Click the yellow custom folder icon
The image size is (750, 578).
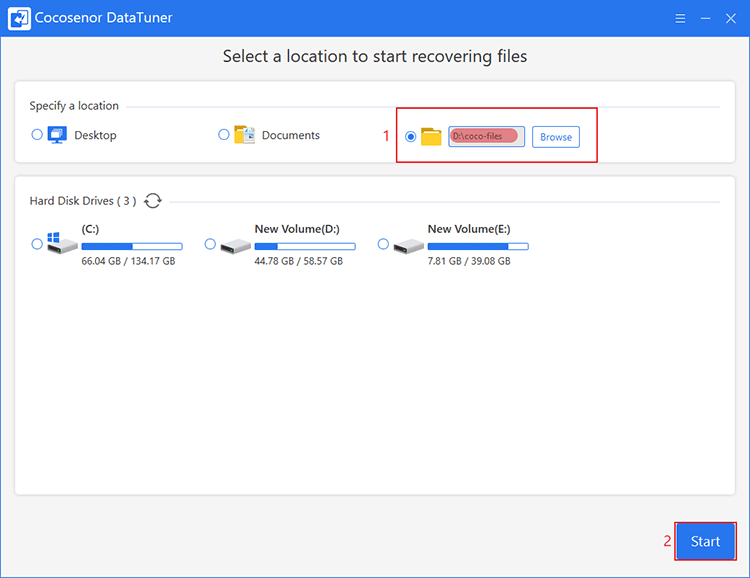(x=431, y=136)
